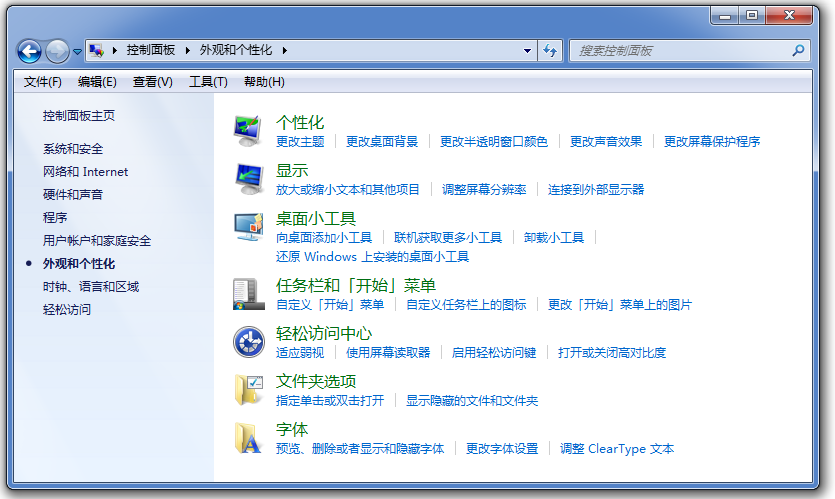Click the 任务栏和「开始」菜单 heading
The height and width of the screenshot is (499, 835).
[x=356, y=285]
